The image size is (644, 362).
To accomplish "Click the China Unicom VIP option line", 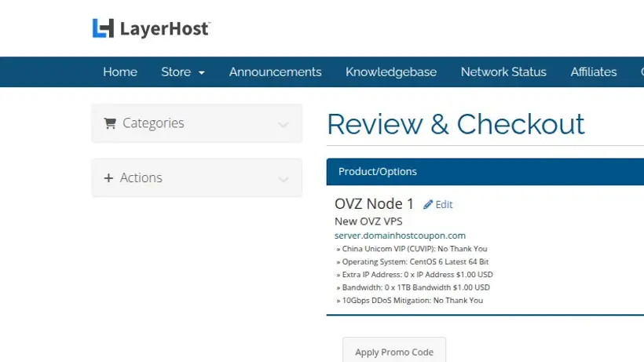I will (x=412, y=249).
